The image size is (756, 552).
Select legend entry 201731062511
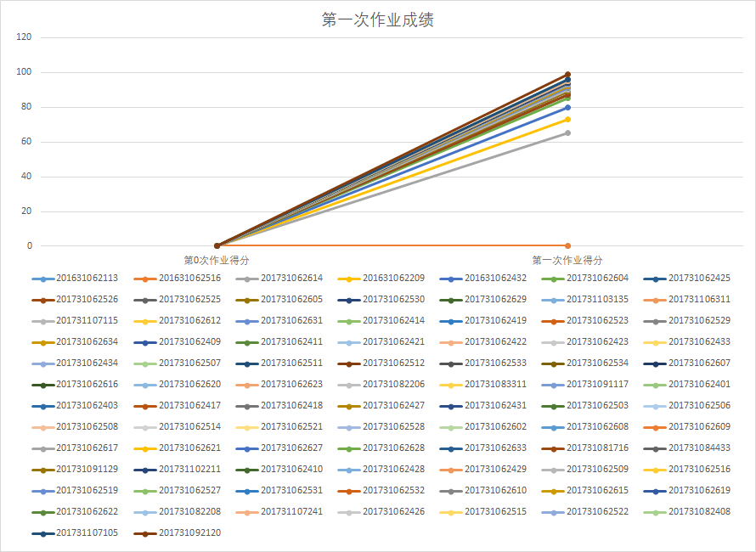click(279, 363)
